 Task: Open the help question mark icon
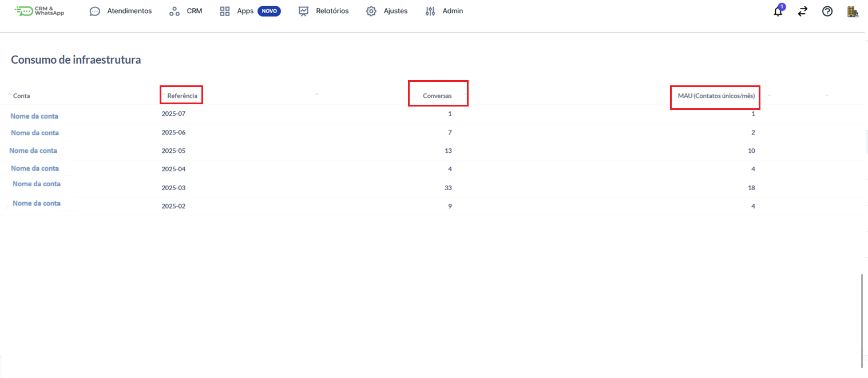coord(827,11)
